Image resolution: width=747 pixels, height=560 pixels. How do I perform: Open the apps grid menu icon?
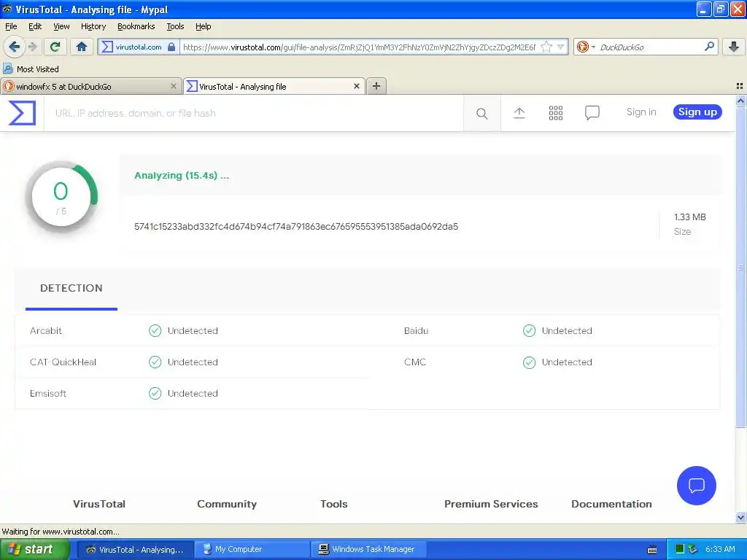click(x=555, y=113)
